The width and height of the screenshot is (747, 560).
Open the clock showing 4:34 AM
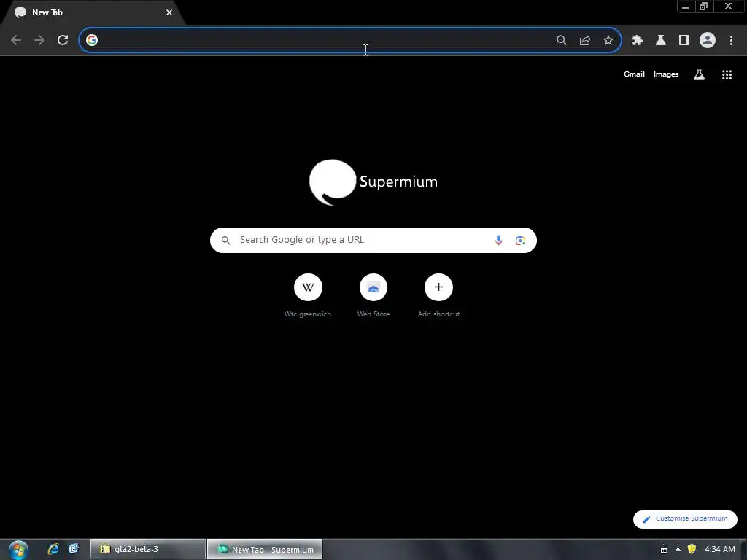click(x=720, y=549)
